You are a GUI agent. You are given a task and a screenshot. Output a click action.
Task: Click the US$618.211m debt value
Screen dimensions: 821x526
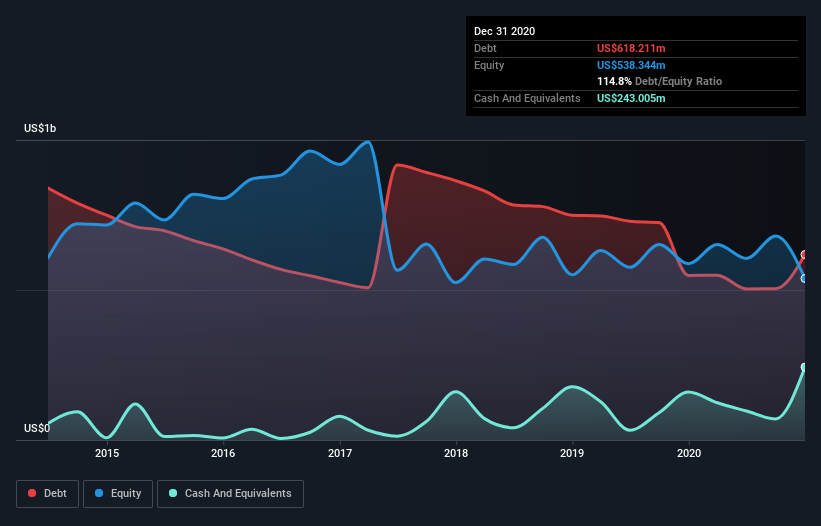631,48
